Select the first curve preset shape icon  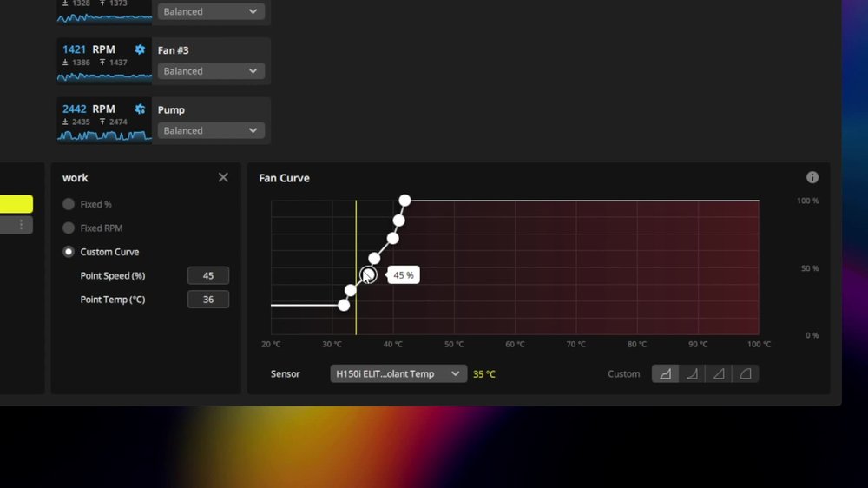(666, 374)
